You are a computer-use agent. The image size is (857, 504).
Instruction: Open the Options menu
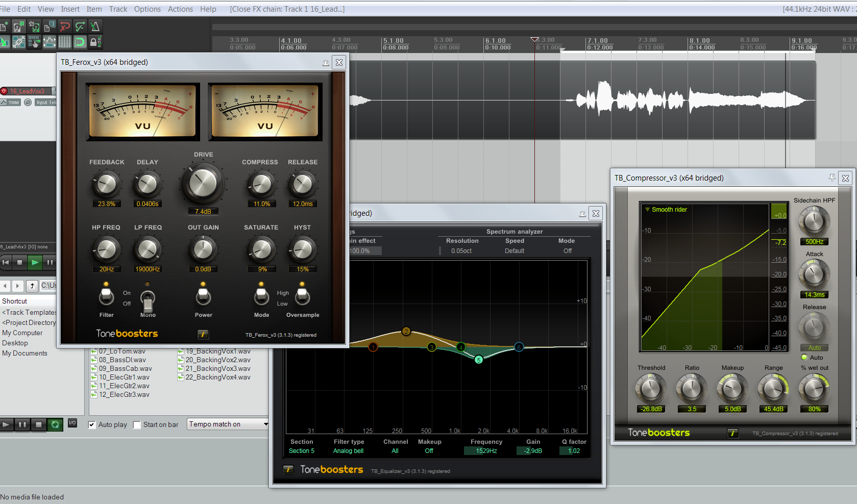coord(148,9)
